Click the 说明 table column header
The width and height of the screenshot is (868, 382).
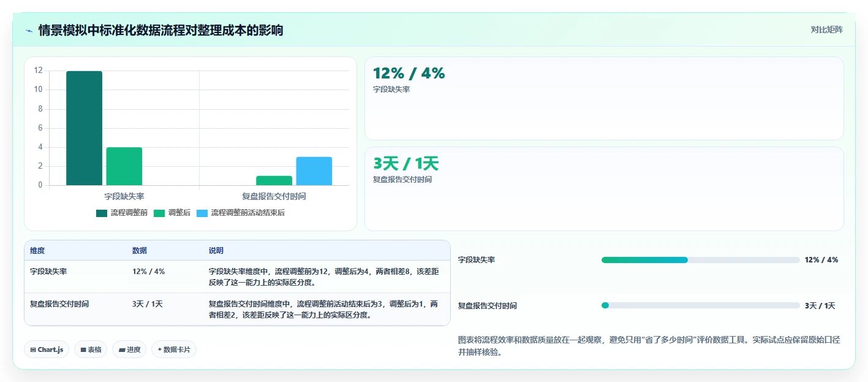coord(216,251)
